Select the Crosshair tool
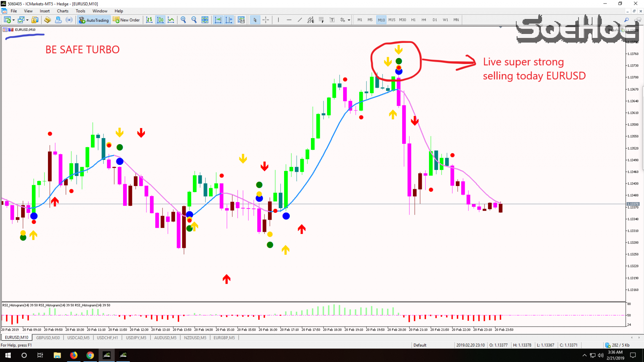Viewport: 644px width, 362px height. [x=266, y=20]
